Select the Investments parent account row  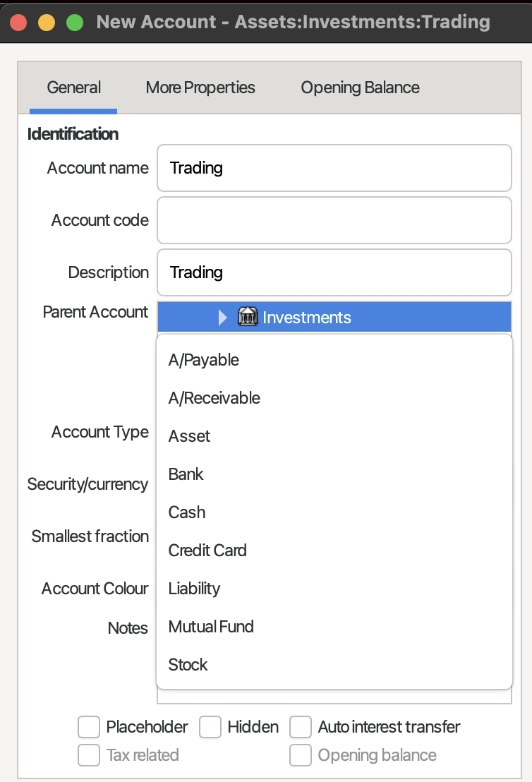tap(334, 317)
